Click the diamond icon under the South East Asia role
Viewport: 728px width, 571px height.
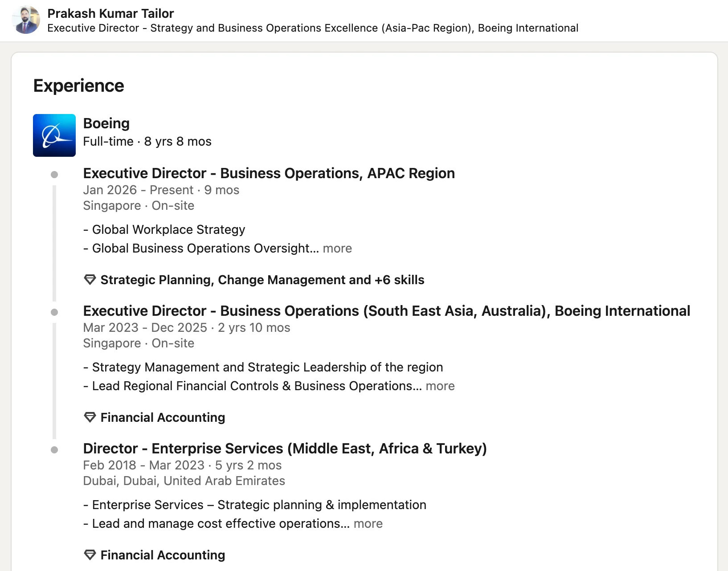[90, 417]
